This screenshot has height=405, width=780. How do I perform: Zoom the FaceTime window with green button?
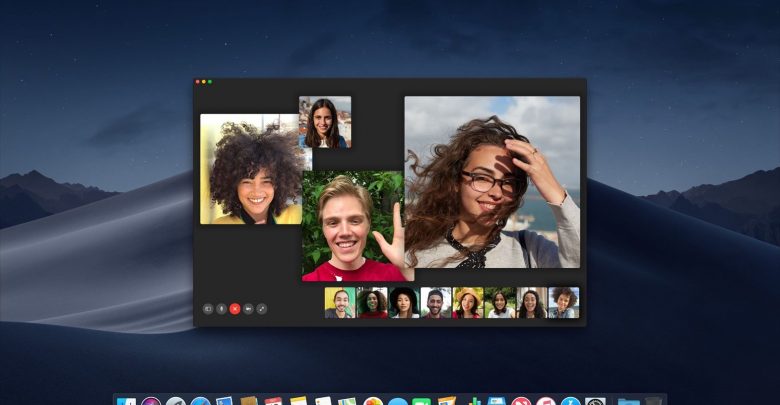coord(210,82)
